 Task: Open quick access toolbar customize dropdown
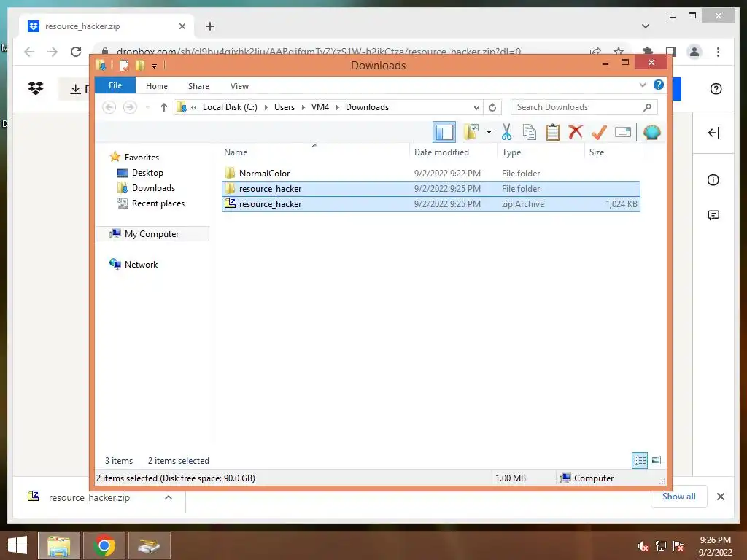click(x=154, y=66)
